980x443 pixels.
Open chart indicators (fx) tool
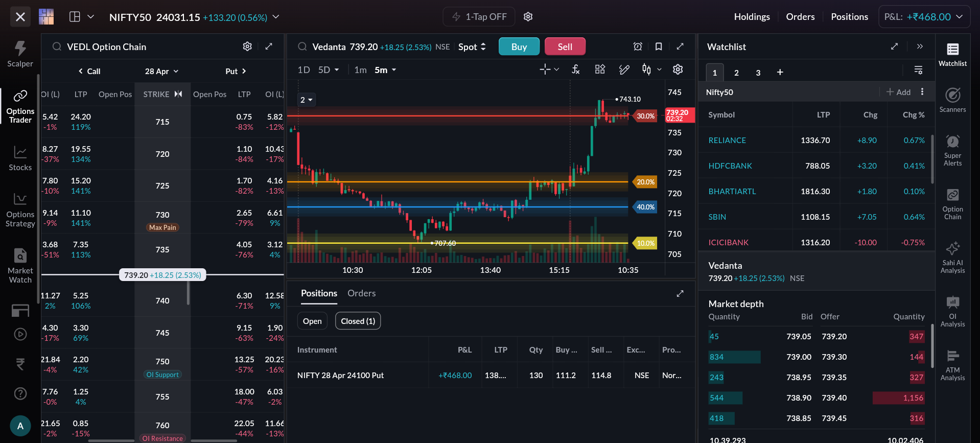(x=576, y=69)
